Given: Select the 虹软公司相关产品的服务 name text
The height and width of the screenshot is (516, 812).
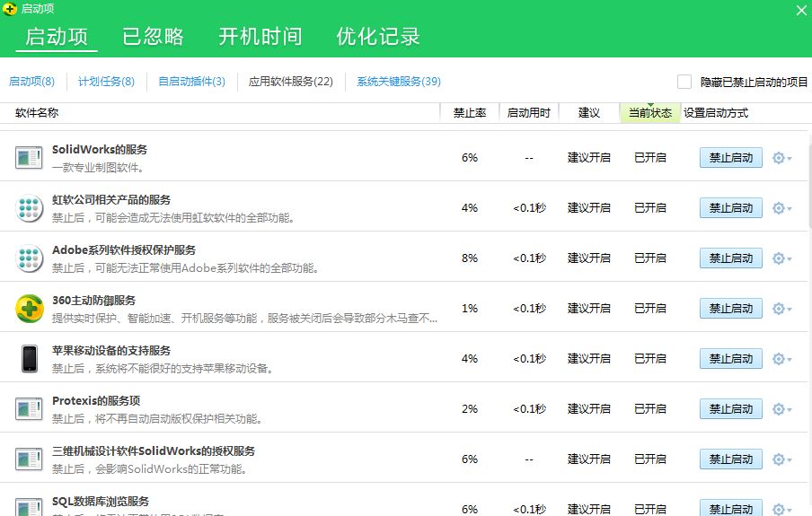Looking at the screenshot, I should point(111,200).
